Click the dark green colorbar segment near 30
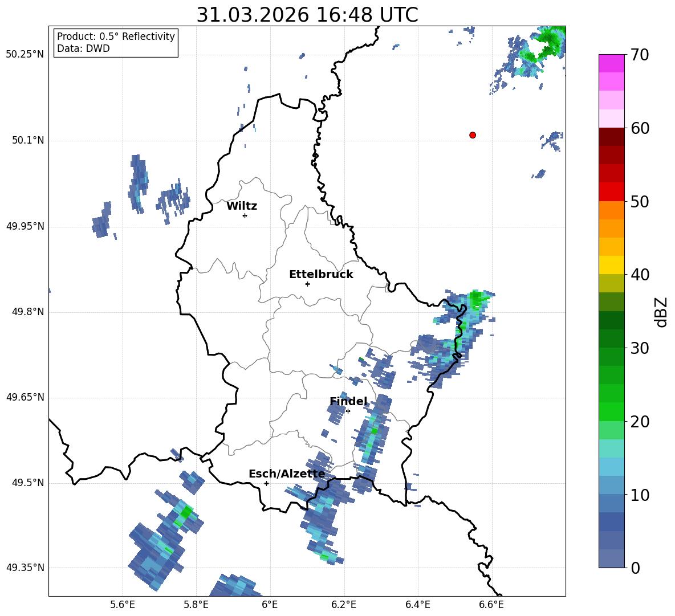This screenshot has height=616, width=675. [611, 338]
